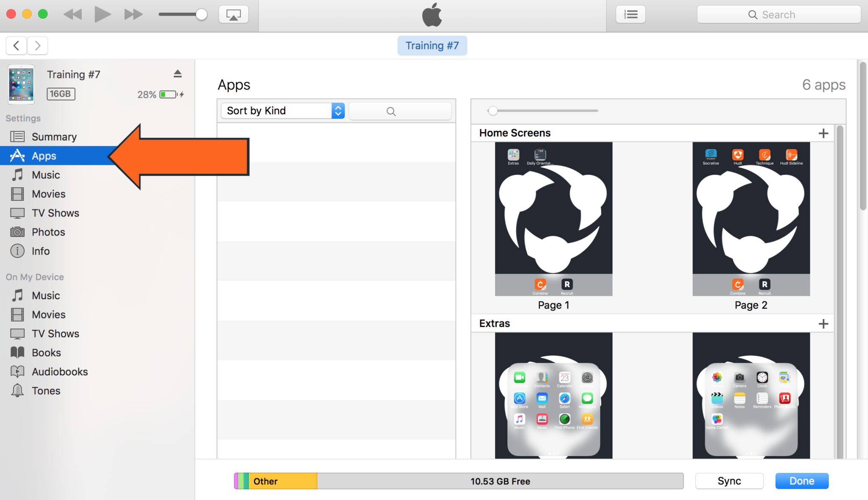
Task: Click the home screens panel scrollbar
Action: 840,292
